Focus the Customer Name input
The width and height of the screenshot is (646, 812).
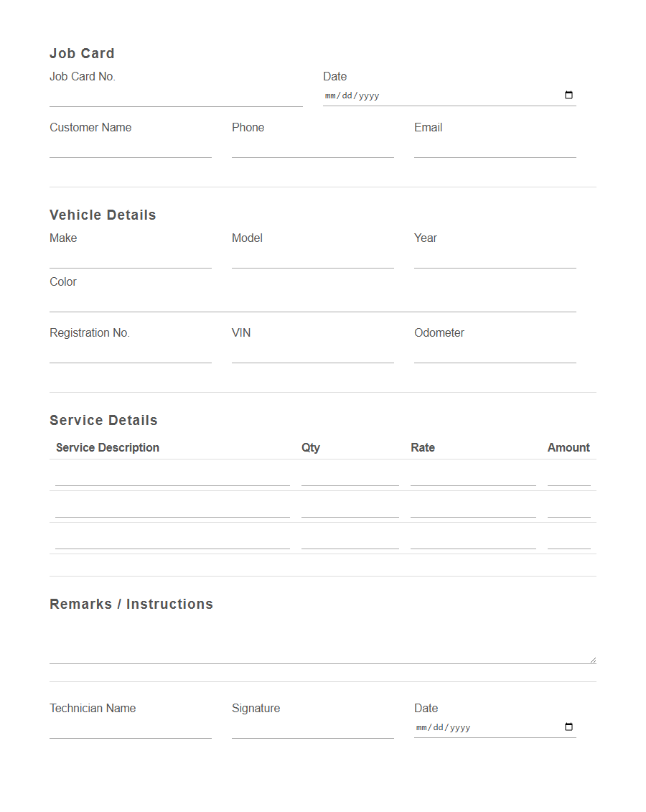pyautogui.click(x=129, y=149)
